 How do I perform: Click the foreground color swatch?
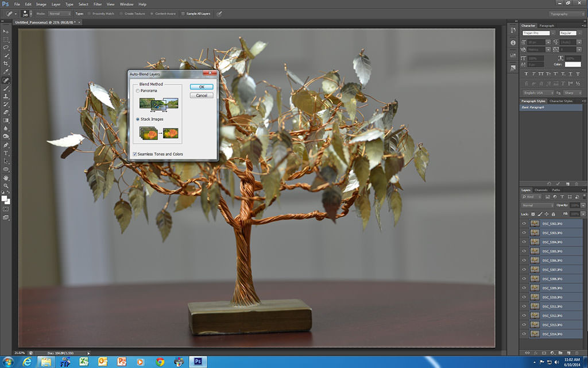(x=4, y=198)
